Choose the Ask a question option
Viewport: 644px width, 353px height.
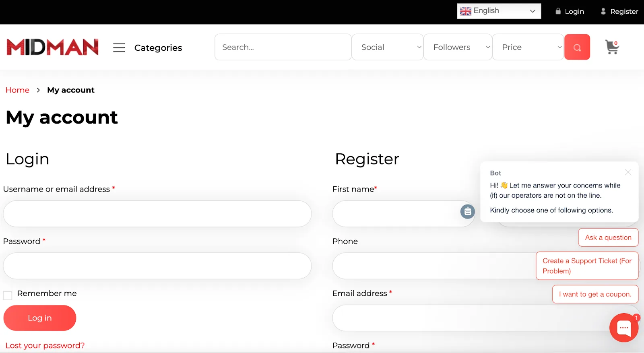pos(608,237)
